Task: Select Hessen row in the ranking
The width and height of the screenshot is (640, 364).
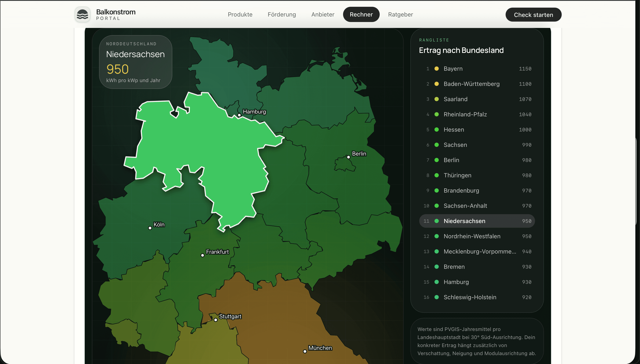Action: pyautogui.click(x=477, y=130)
